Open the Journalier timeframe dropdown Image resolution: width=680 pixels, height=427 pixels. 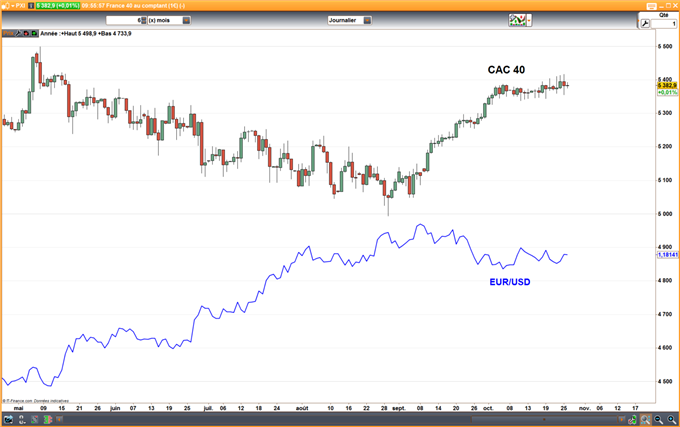coord(367,20)
